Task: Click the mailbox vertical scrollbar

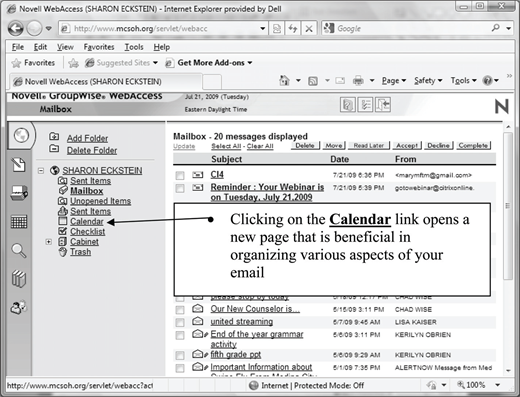Action: 508,206
